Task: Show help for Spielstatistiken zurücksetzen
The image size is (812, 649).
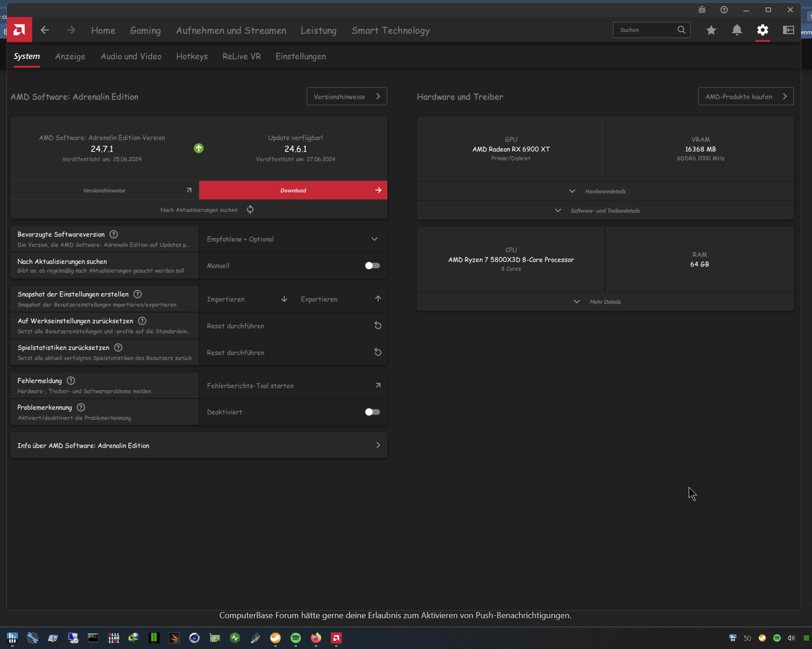Action: point(118,348)
